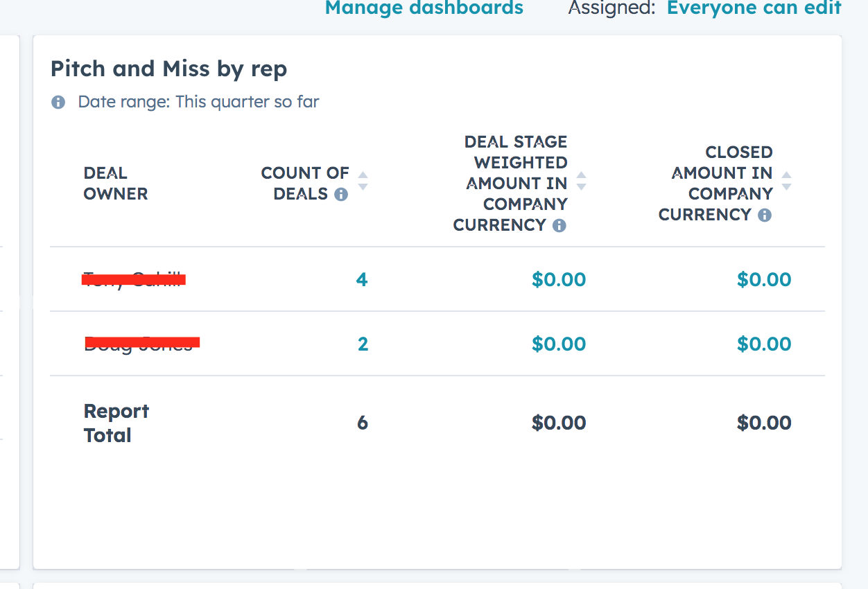
Task: Select the descending sort arrow on Count of Deals
Action: tap(362, 188)
